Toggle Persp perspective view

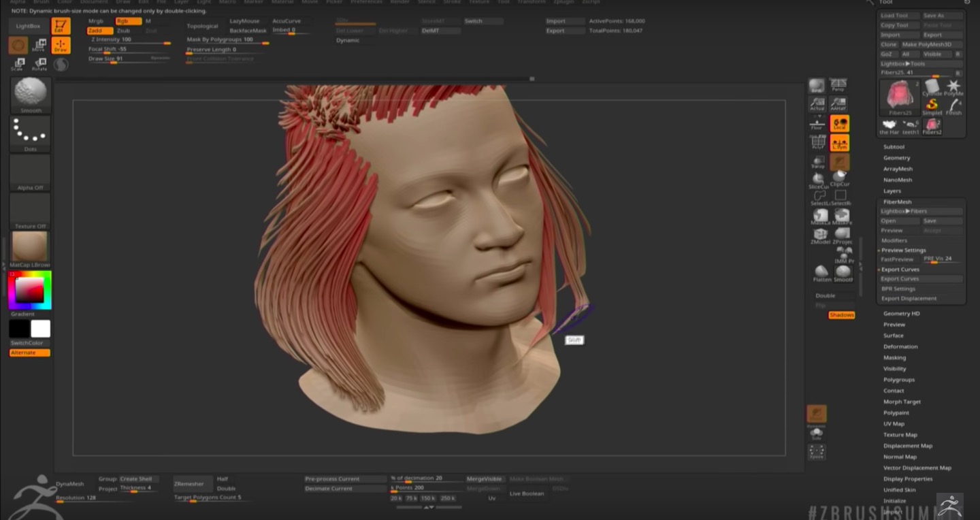coord(839,83)
